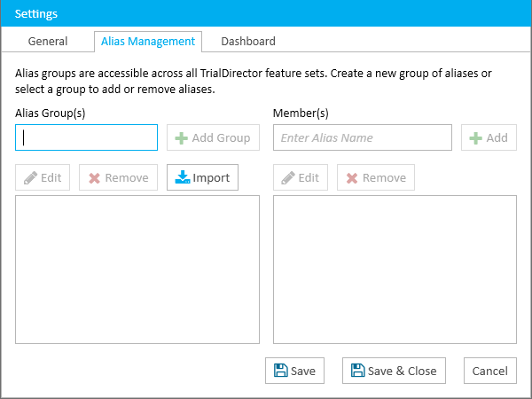This screenshot has height=399, width=532.
Task: Focus the Alias Group name input field
Action: (x=86, y=137)
